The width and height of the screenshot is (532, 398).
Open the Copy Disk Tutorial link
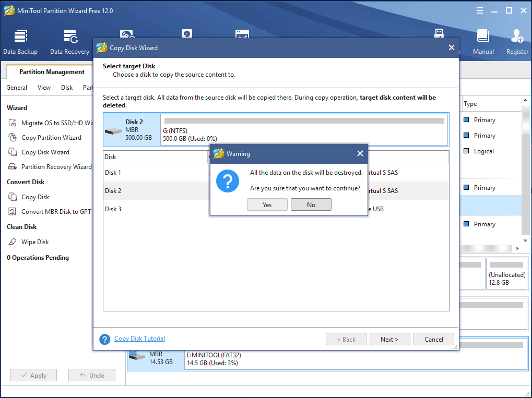[x=139, y=339]
